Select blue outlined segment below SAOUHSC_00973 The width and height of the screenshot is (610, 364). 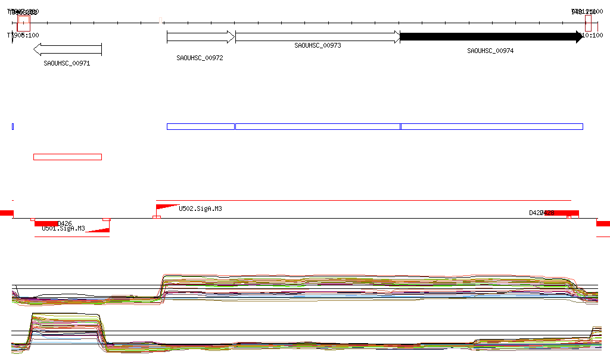click(x=318, y=126)
